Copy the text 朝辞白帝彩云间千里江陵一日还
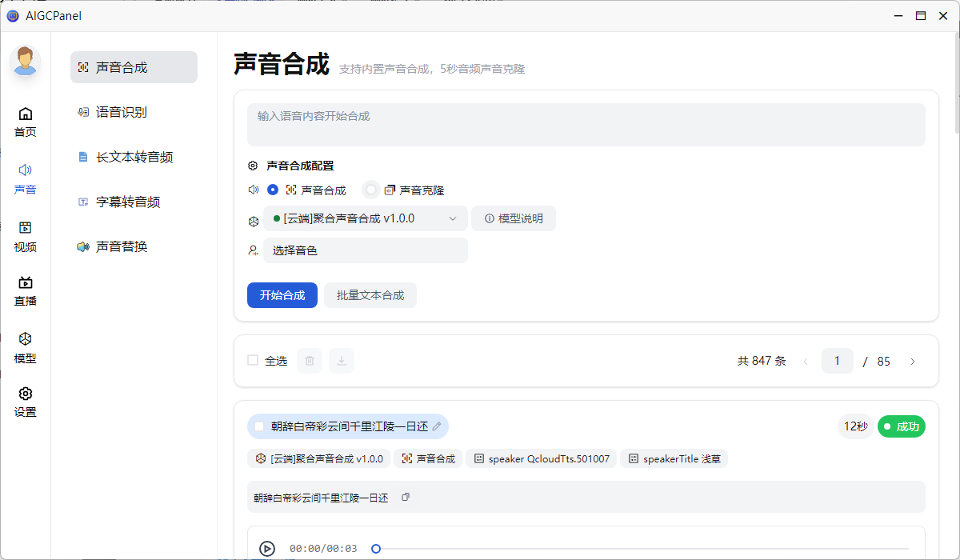 pos(406,497)
